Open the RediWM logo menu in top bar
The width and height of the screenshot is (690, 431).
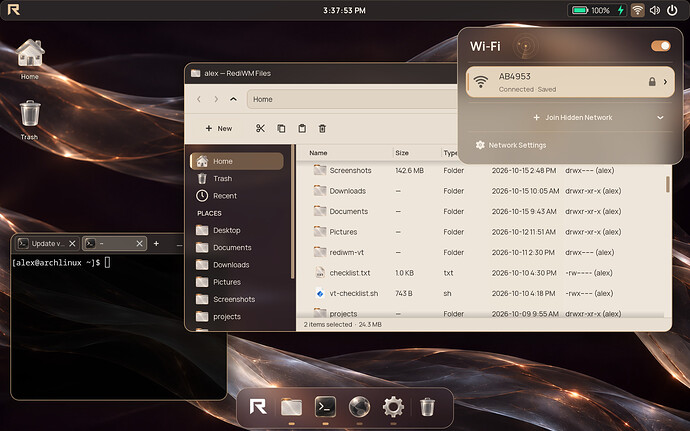(14, 10)
